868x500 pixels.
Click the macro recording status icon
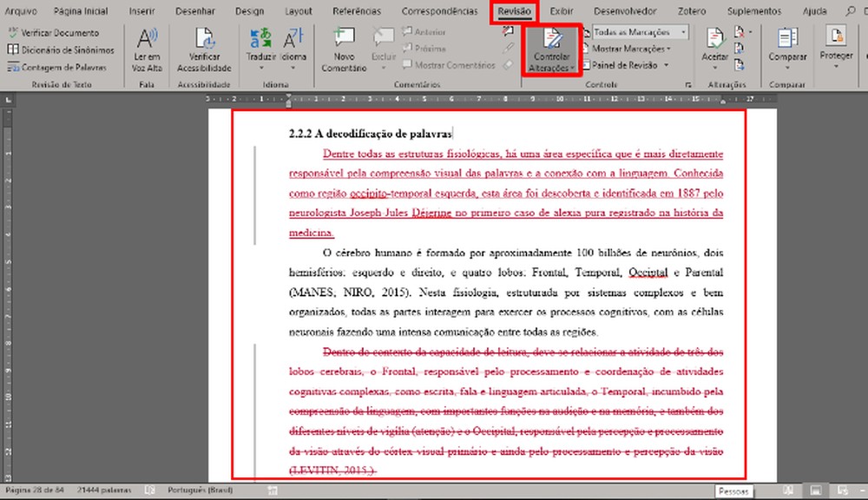pos(273,490)
